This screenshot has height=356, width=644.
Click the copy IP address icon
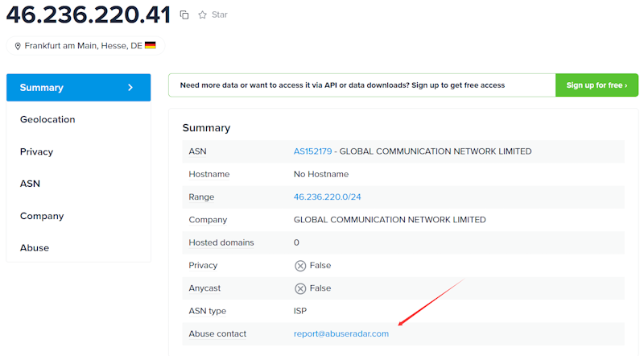coord(184,15)
